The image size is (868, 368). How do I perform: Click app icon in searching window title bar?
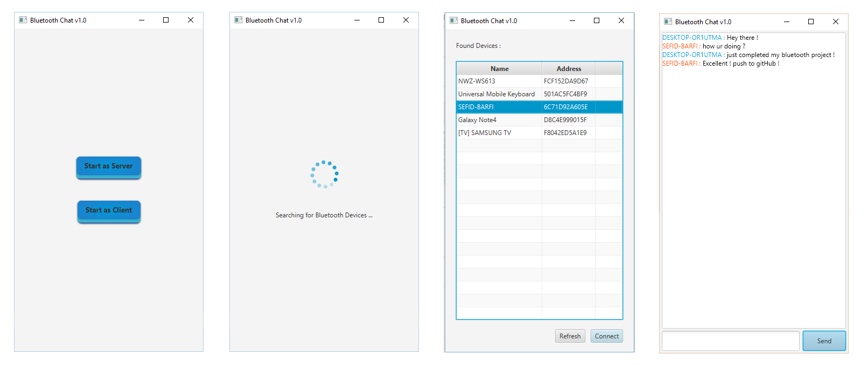click(x=238, y=20)
